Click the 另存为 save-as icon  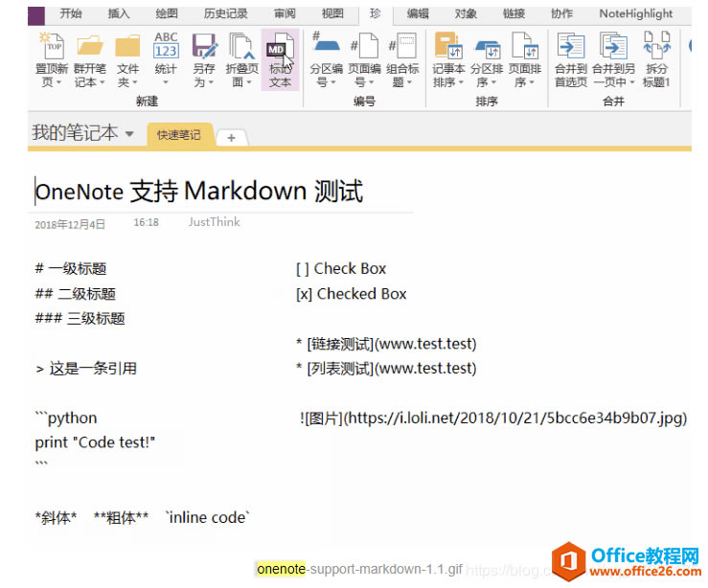[x=204, y=46]
